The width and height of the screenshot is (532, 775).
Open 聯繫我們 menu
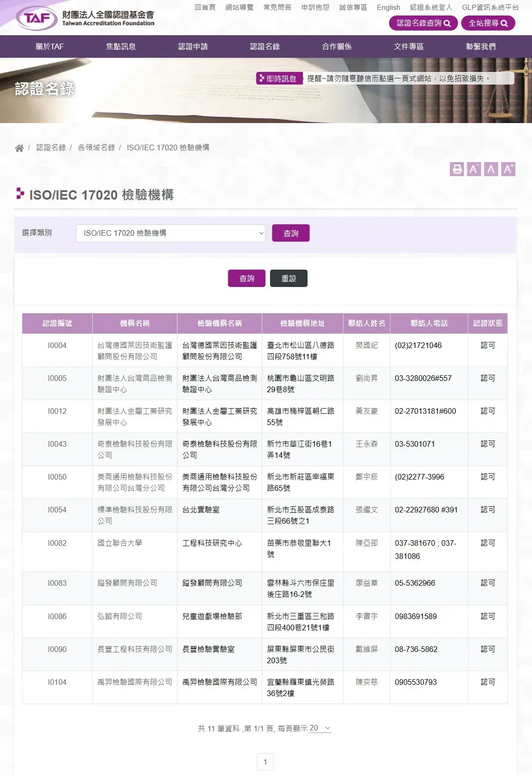(481, 46)
